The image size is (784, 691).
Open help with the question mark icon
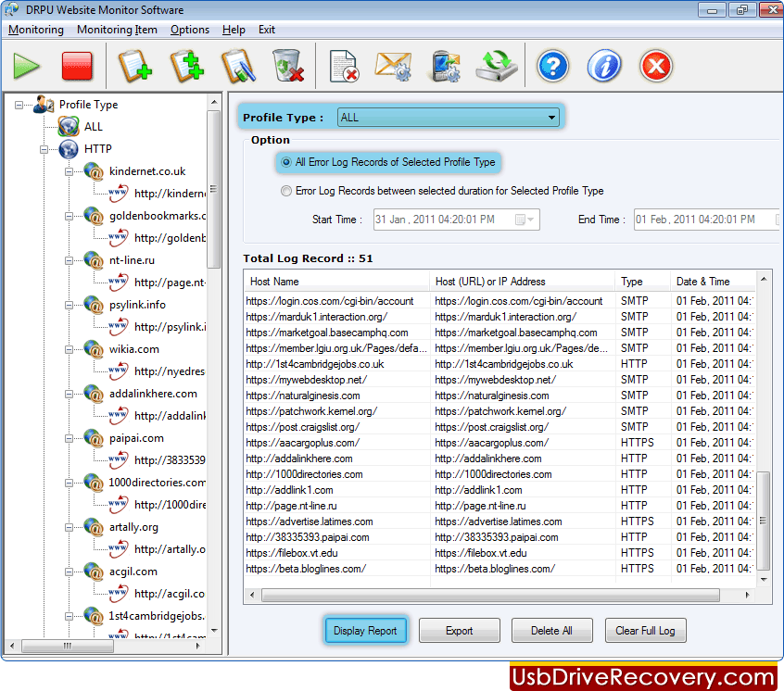point(552,66)
